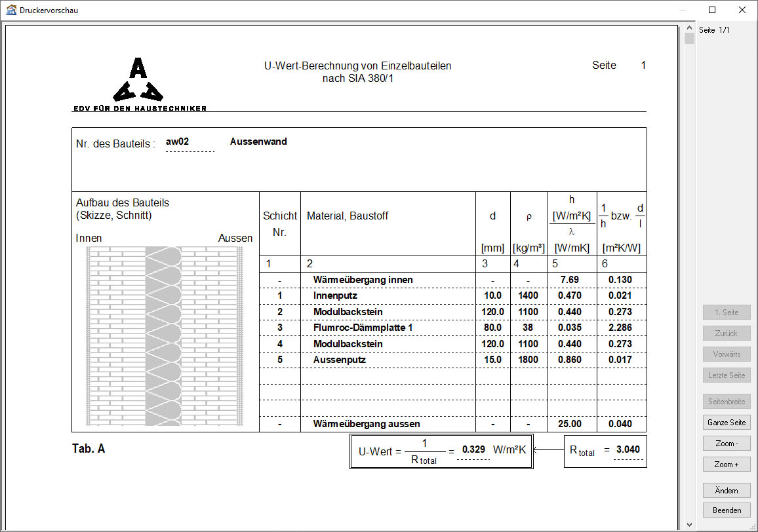Click the 'Wärmeübergang innen' row label
Image resolution: width=758 pixels, height=532 pixels.
[x=363, y=280]
